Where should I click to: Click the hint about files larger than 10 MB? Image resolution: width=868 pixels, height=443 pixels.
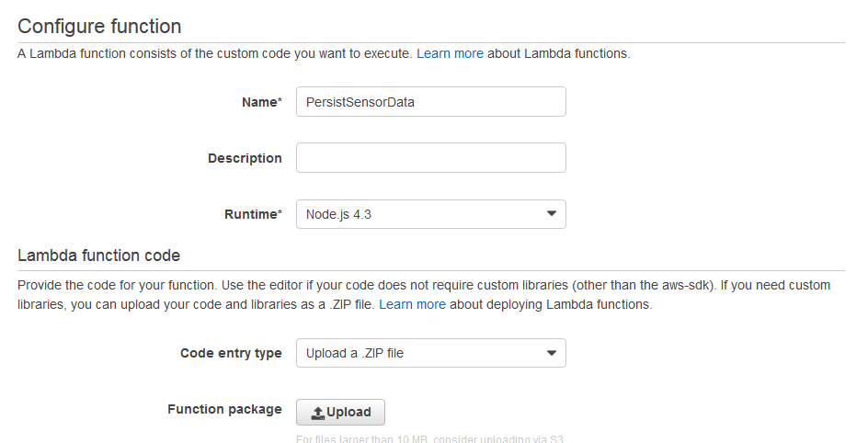430,438
